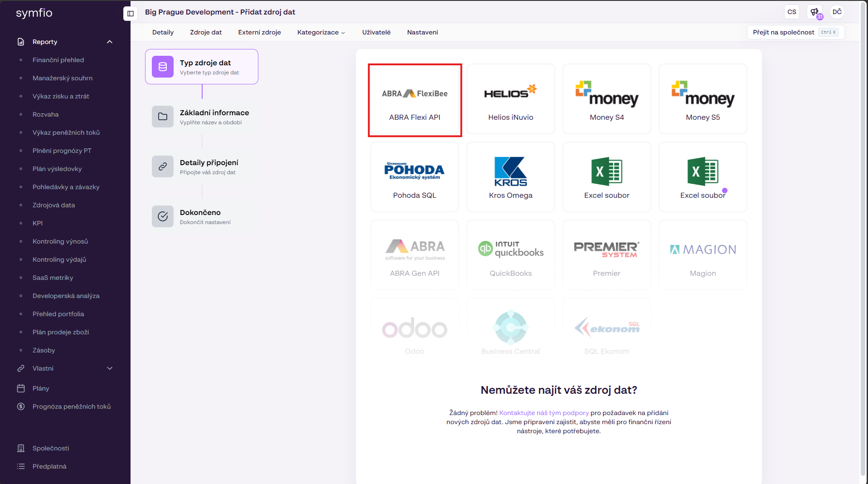Click the Společnosti building icon

pos(21,448)
